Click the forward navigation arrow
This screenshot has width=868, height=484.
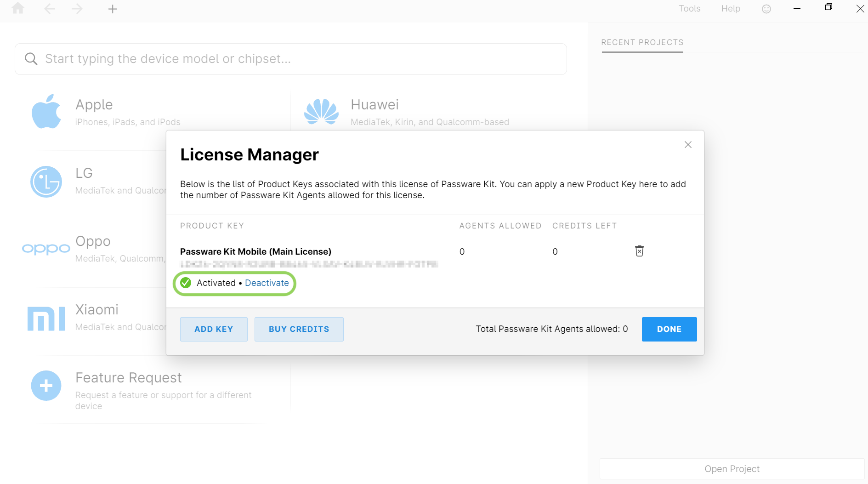click(x=77, y=9)
